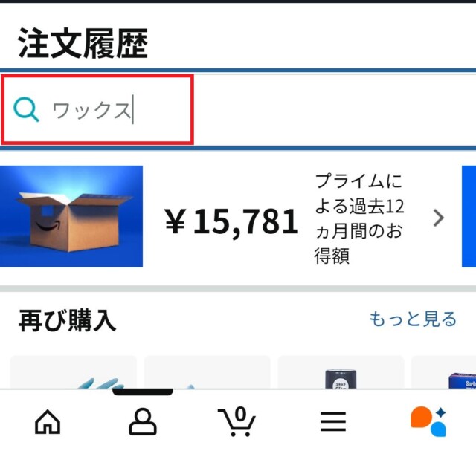
Task: Tap the next blue banner card at right edge
Action: tap(469, 216)
